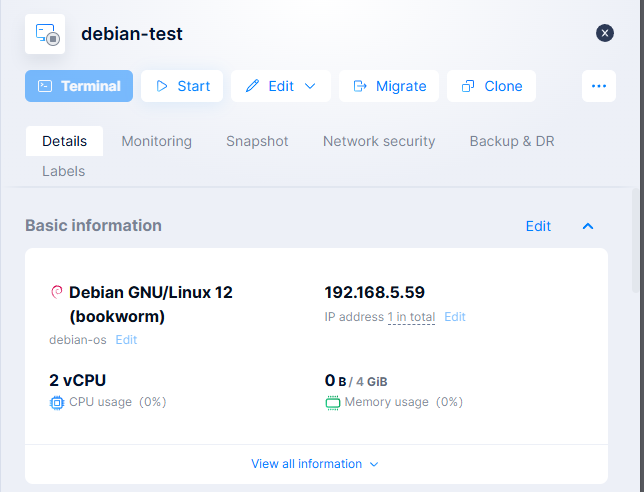Click the debian-test VM status icon
Viewport: 644px width, 492px height.
(x=45, y=34)
